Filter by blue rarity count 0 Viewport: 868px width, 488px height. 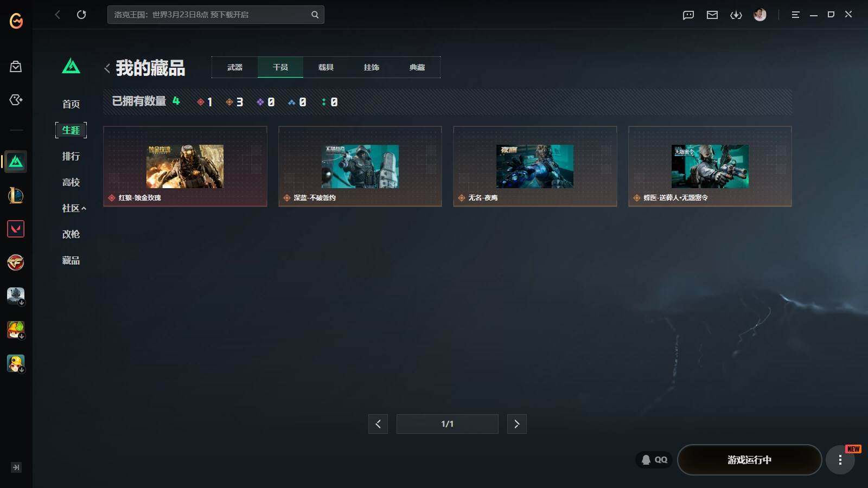coord(297,102)
